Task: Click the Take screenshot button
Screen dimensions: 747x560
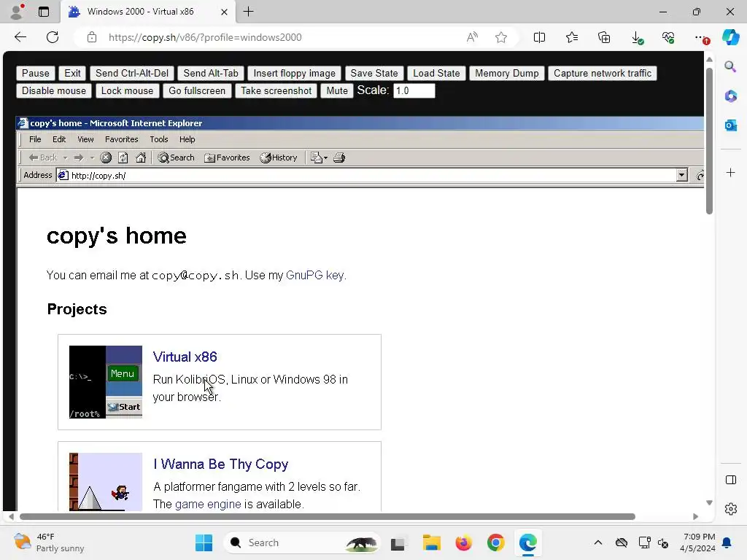Action: (276, 91)
